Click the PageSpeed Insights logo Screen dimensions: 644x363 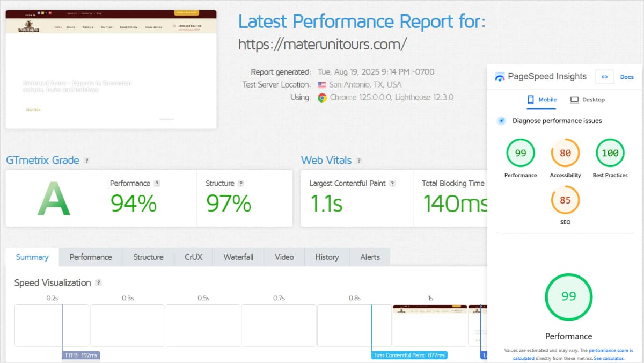click(x=500, y=77)
